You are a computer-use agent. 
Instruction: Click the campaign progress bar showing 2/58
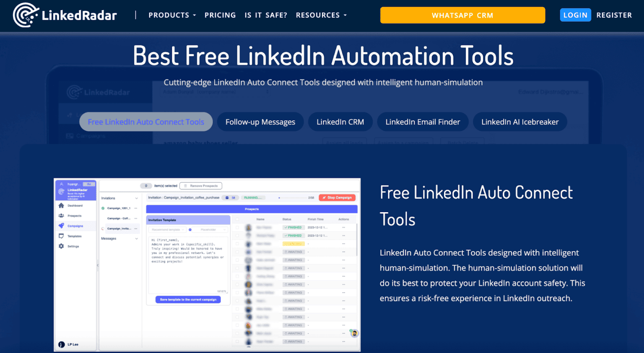point(292,197)
